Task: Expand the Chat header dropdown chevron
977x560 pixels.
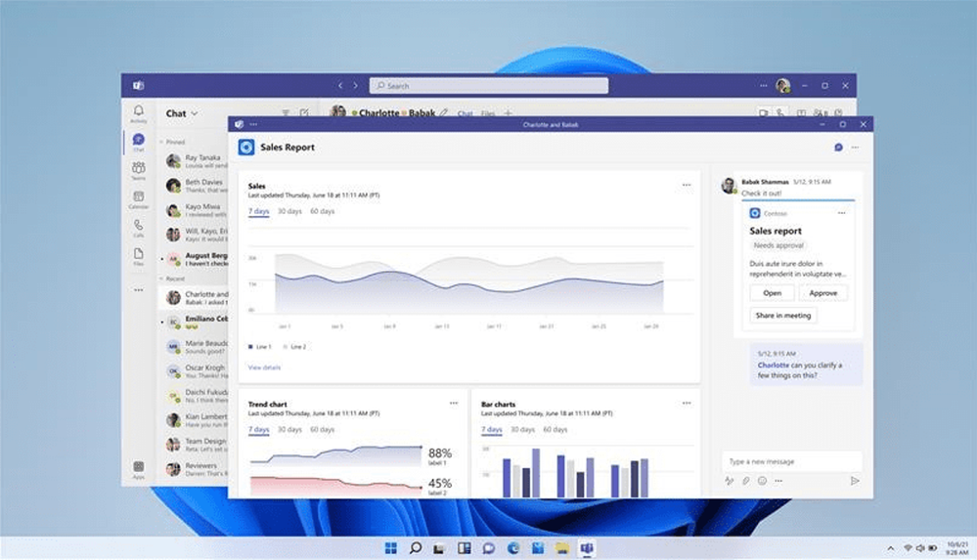Action: click(195, 113)
